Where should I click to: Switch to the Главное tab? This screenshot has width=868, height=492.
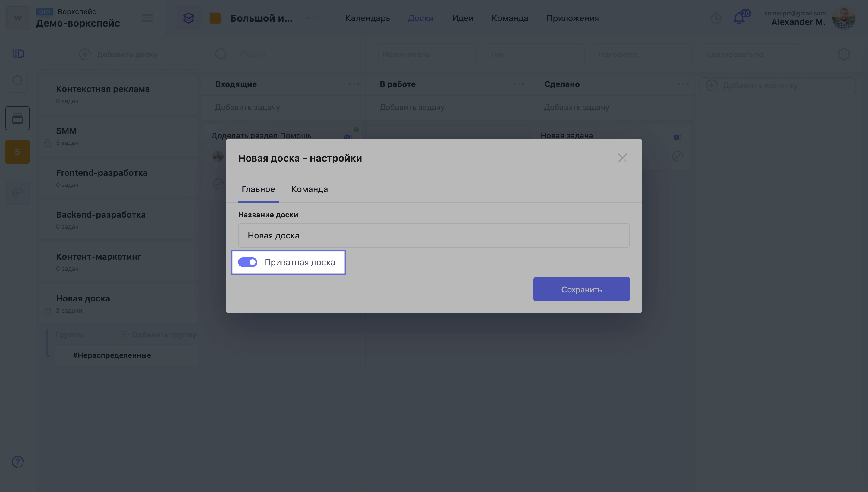tap(258, 189)
